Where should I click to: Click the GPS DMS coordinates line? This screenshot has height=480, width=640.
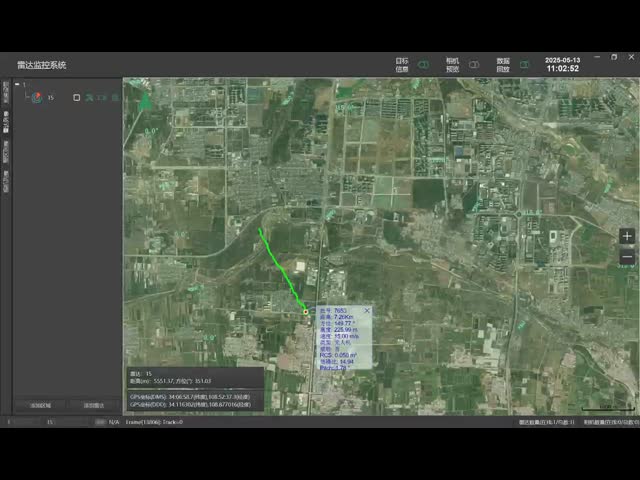(190, 397)
